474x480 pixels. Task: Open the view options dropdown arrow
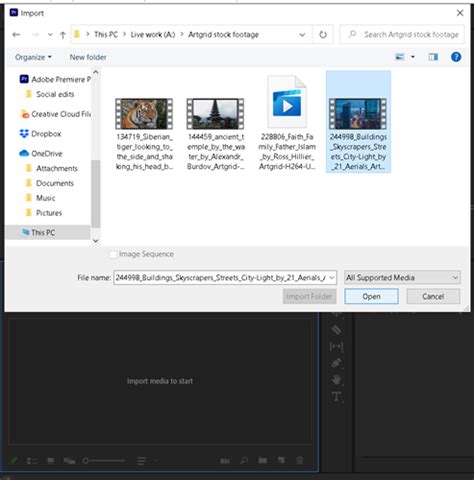point(413,57)
